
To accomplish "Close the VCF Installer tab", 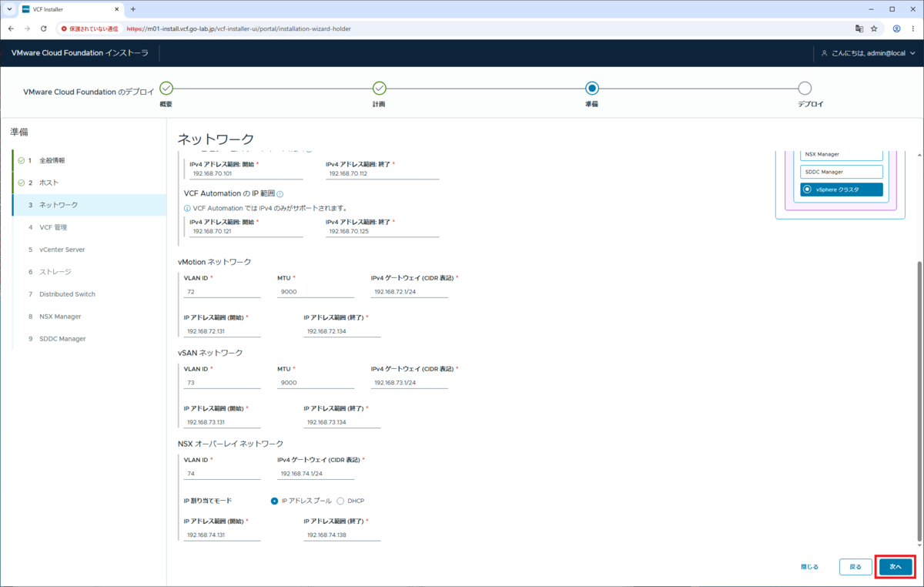I will (117, 9).
